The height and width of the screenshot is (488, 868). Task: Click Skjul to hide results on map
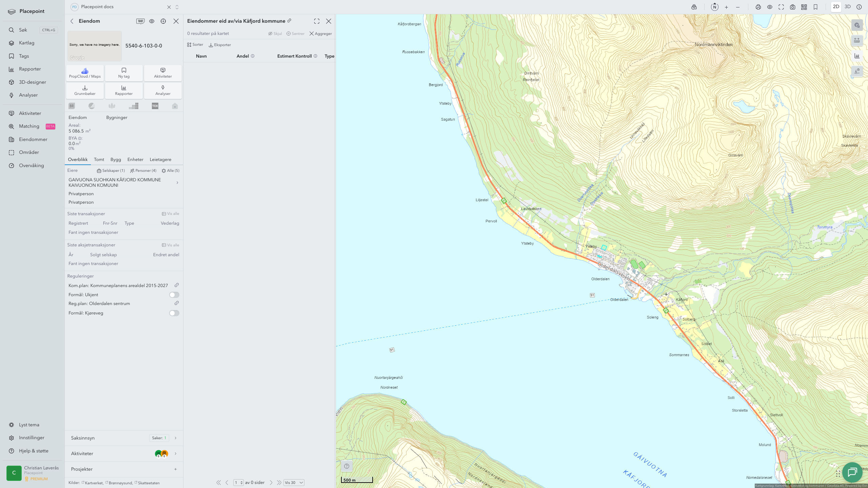coord(275,34)
